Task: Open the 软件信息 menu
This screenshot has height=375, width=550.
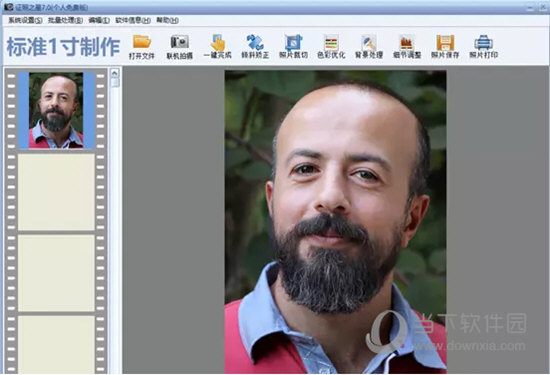Action: pyautogui.click(x=133, y=20)
